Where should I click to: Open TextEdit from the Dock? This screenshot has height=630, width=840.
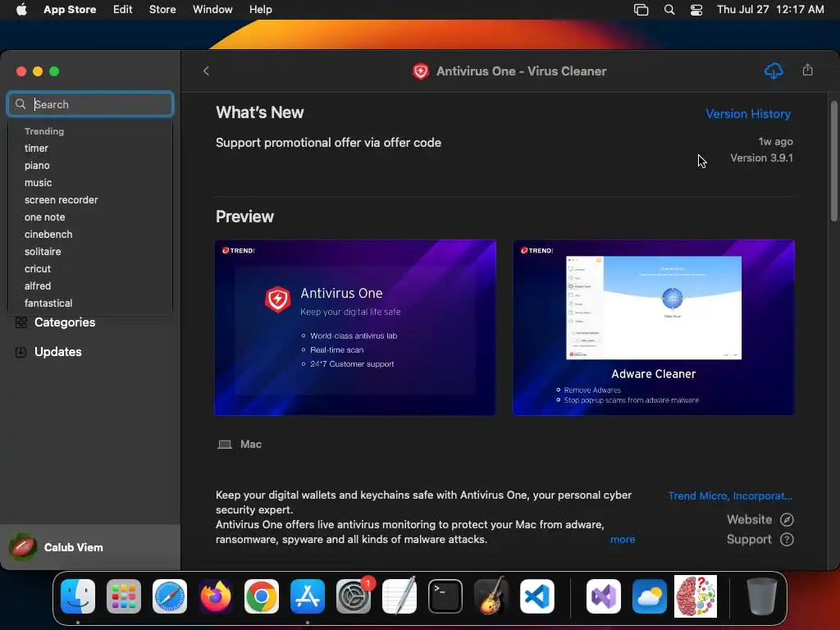(x=399, y=596)
